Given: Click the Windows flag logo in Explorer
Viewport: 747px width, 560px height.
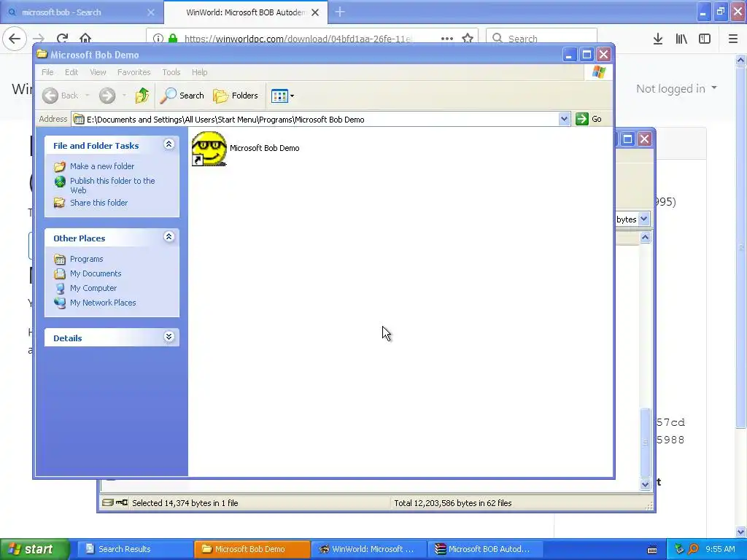Looking at the screenshot, I should (599, 72).
